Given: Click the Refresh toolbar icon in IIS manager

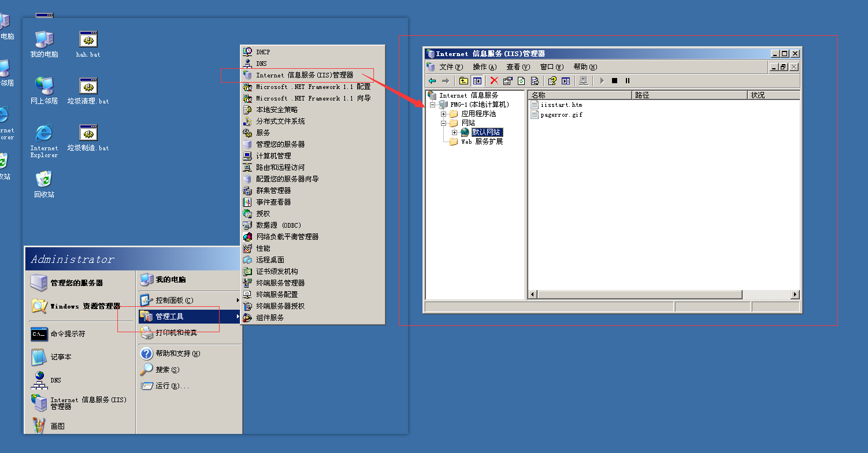Looking at the screenshot, I should click(x=521, y=81).
